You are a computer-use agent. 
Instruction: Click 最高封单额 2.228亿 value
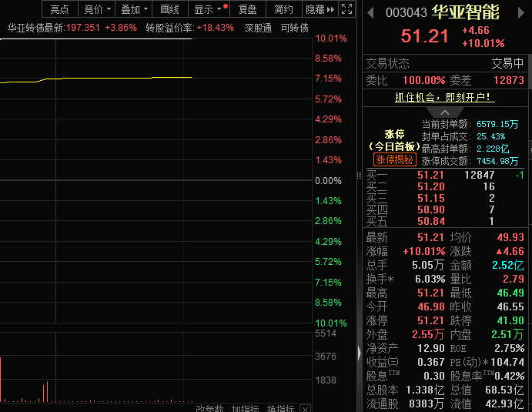[x=493, y=149]
